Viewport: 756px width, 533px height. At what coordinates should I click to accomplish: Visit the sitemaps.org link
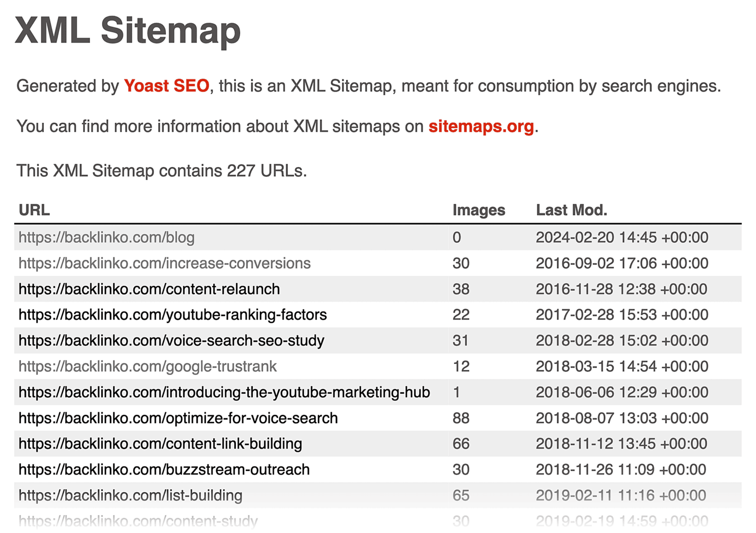click(x=481, y=127)
